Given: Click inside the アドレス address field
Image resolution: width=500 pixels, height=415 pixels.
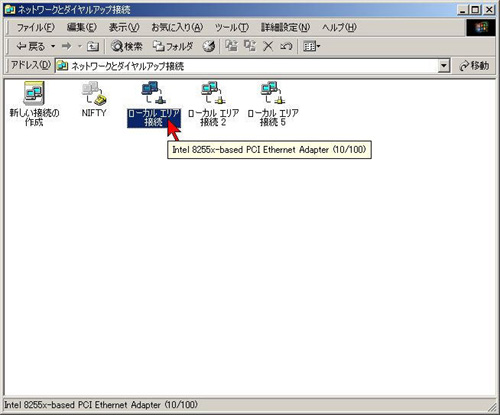Looking at the screenshot, I should tap(247, 66).
